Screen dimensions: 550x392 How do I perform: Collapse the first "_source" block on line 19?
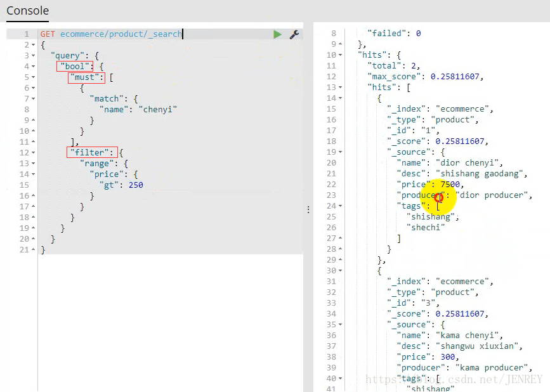coord(340,152)
